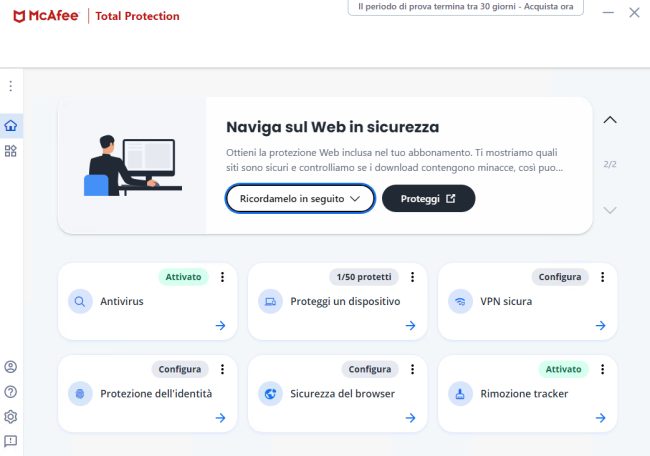Go to the next card with the down chevron
The width and height of the screenshot is (650, 456).
pos(610,210)
